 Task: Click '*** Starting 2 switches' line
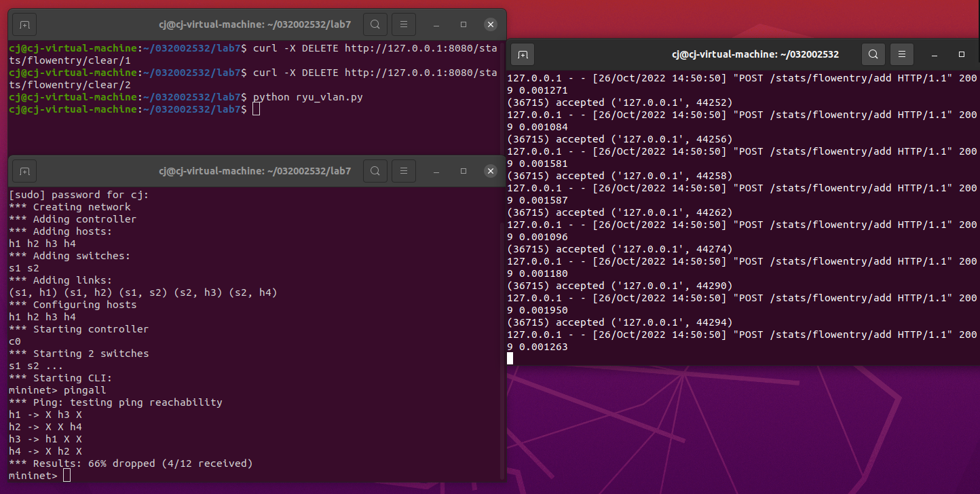pyautogui.click(x=79, y=354)
